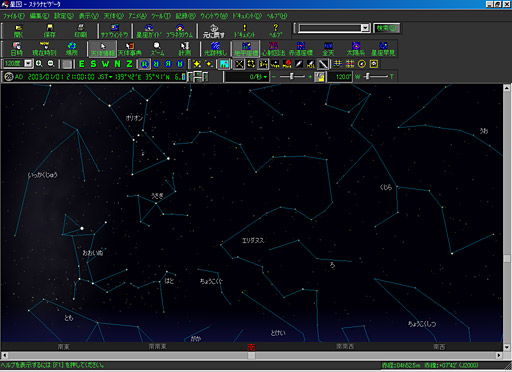Screen dimensions: 512x372
Task: Click the zoom-in magnifier with plus
Action: 39,64
